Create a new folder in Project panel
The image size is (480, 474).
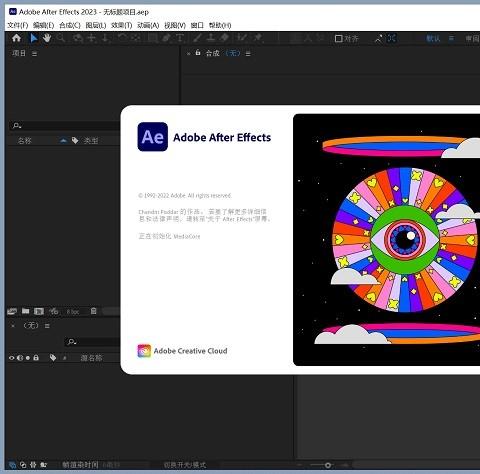25,311
